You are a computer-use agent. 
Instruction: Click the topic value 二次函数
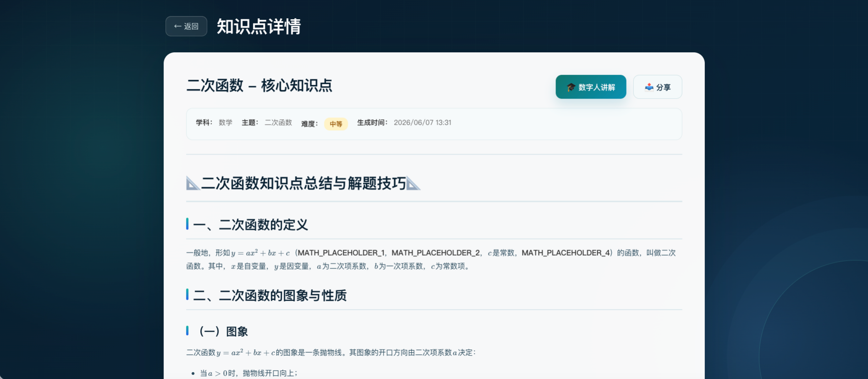pyautogui.click(x=278, y=123)
